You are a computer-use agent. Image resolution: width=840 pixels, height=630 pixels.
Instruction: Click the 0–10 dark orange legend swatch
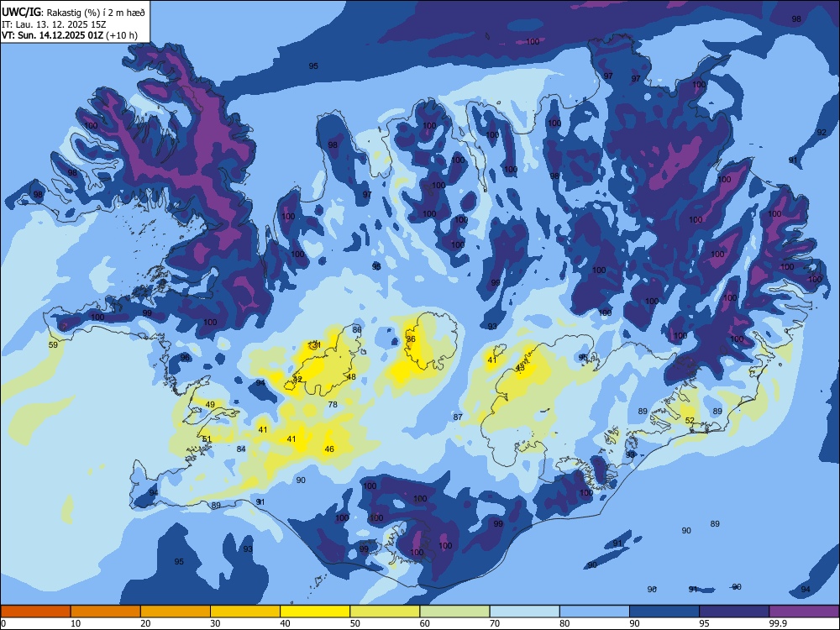36,612
